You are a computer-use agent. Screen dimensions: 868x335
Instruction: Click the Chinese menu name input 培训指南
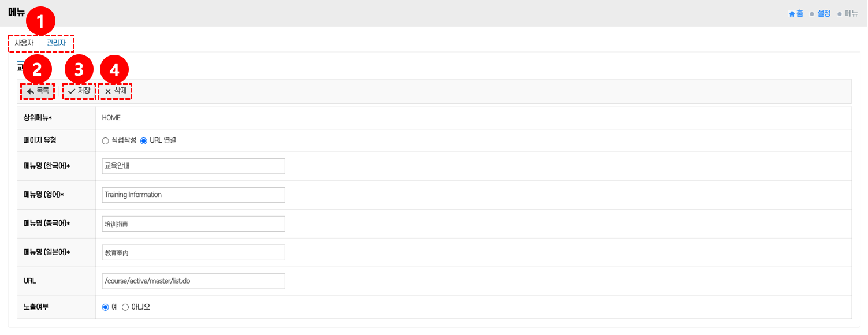coord(193,224)
